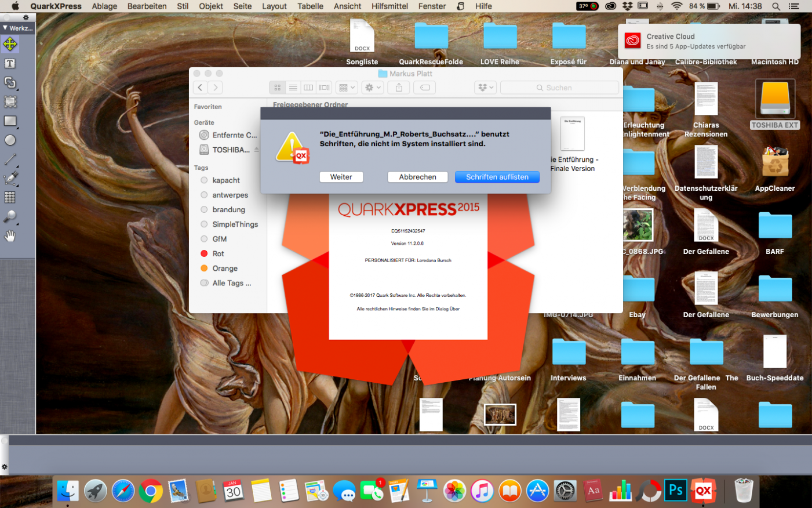Select the Bézier Pen tool
812x508 pixels.
(10, 178)
